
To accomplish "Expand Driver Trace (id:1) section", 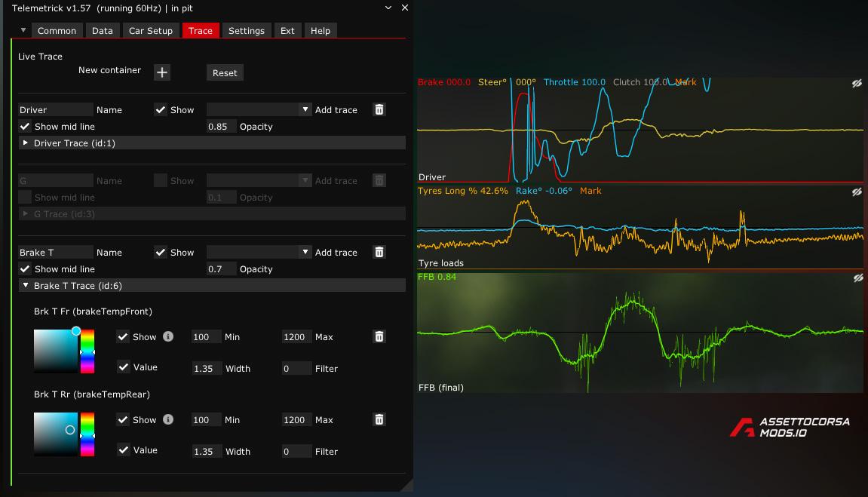I will (x=212, y=143).
